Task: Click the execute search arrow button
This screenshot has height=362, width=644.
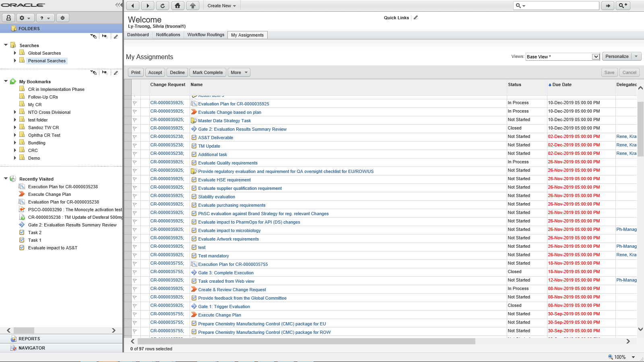Action: tap(608, 6)
